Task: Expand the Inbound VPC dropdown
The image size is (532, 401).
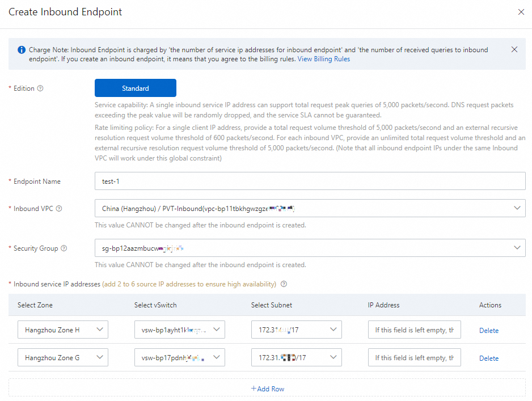Action: (310, 208)
